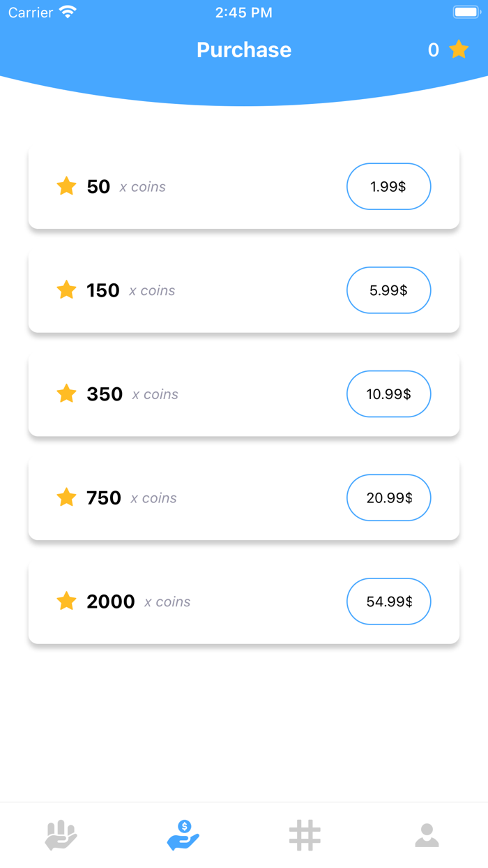Buy the 50 coins pack for 1.99$
Screen dimensions: 488x868
click(x=388, y=186)
